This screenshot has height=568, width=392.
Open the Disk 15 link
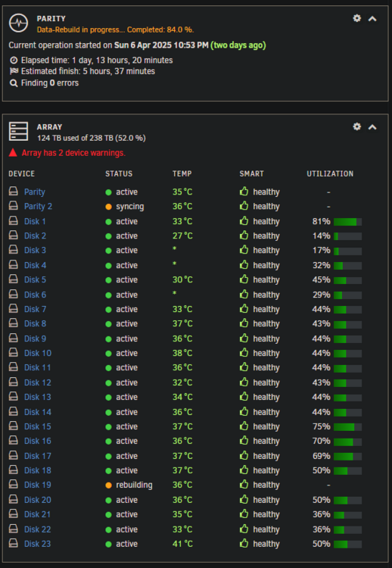pos(38,426)
